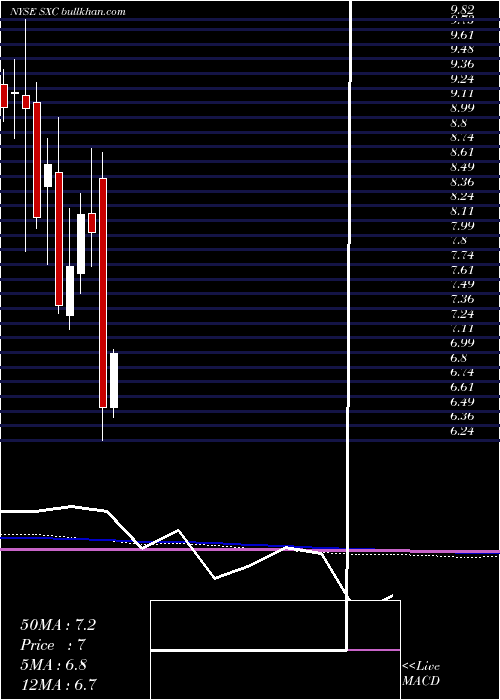Pick the 8.99 price axis value
Screen dimensions: 500x700
462,108
